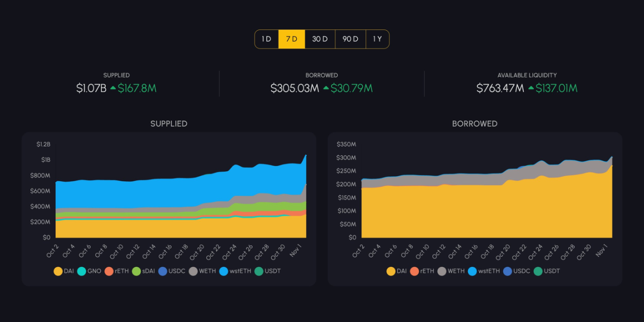Toggle DAI series in Supplied legend
644x322 pixels.
pyautogui.click(x=58, y=271)
